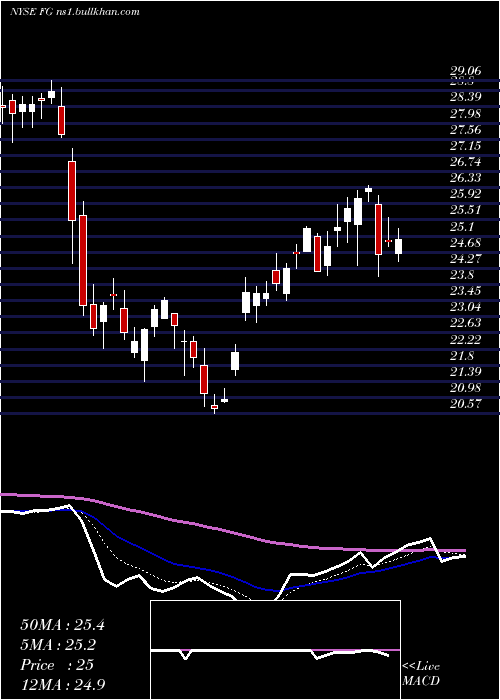Click the 12MA : 24.9 readout
Screen dimensions: 500x700
63,685
